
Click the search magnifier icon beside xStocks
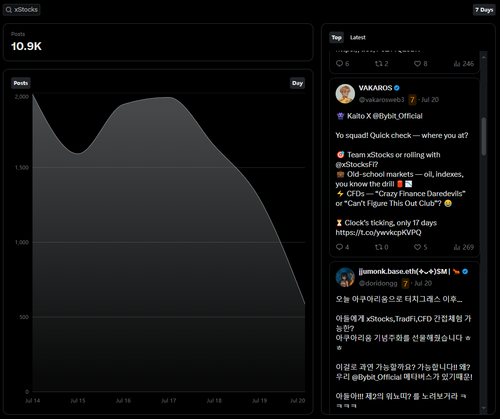[9, 10]
